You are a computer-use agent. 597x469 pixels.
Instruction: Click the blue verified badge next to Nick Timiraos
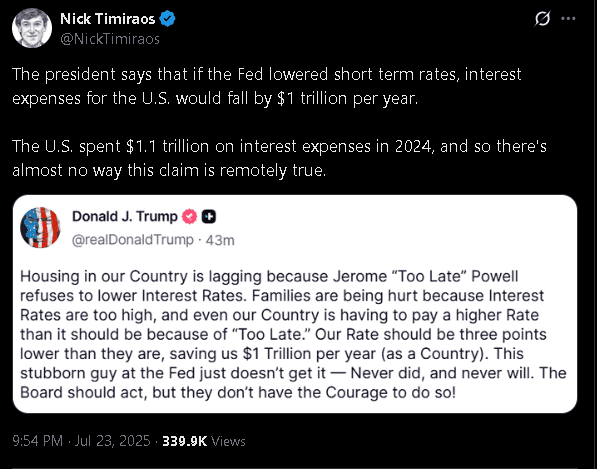pyautogui.click(x=168, y=19)
